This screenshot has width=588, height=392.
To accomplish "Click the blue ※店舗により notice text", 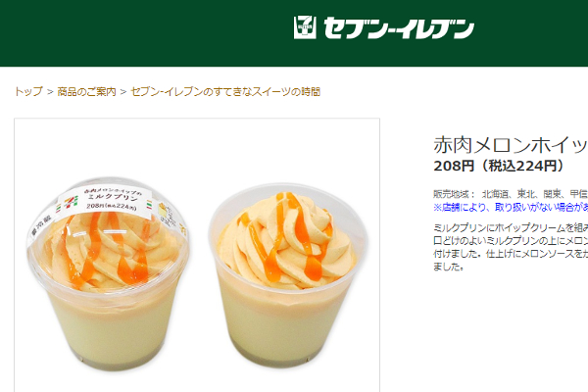I will point(511,207).
